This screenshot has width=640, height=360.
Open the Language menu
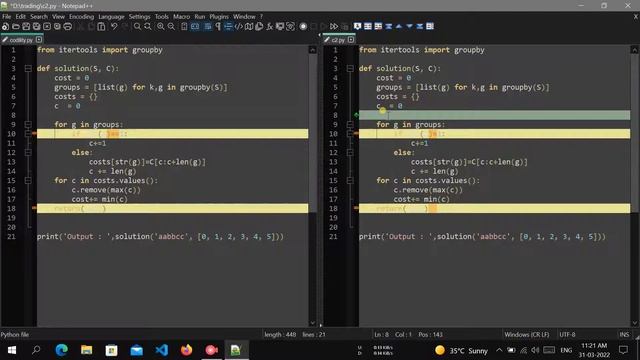click(x=111, y=17)
